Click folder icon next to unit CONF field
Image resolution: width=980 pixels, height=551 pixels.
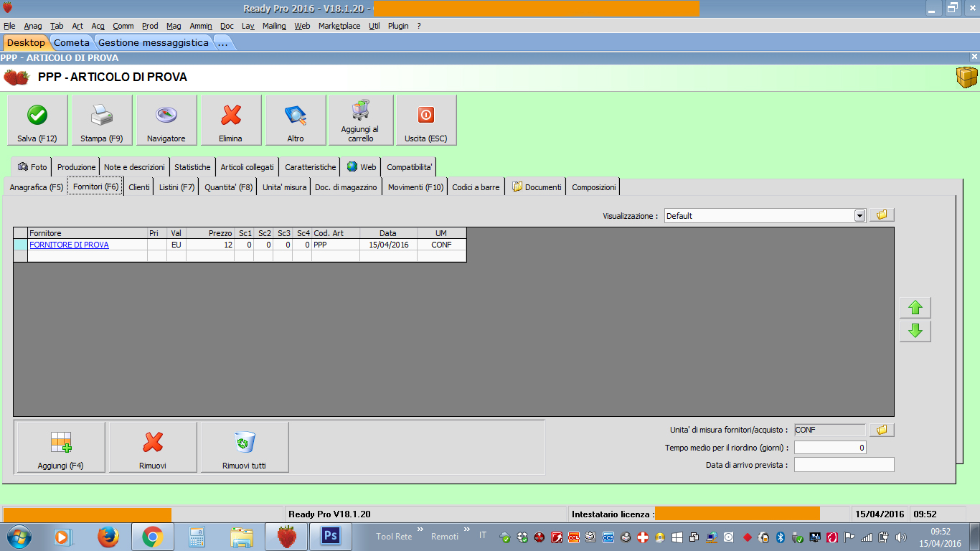882,430
